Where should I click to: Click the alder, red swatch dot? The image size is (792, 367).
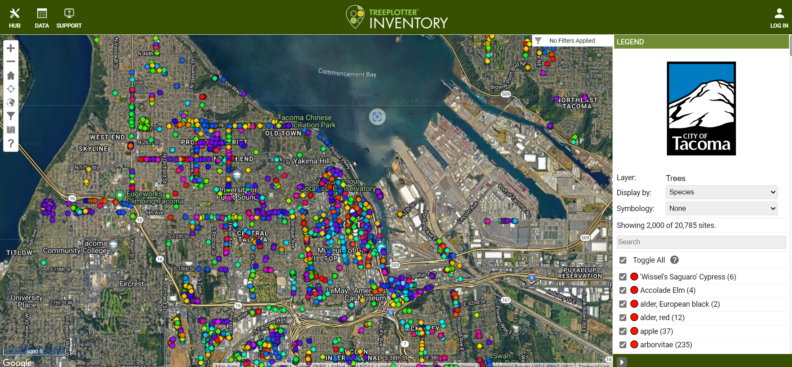pos(634,318)
